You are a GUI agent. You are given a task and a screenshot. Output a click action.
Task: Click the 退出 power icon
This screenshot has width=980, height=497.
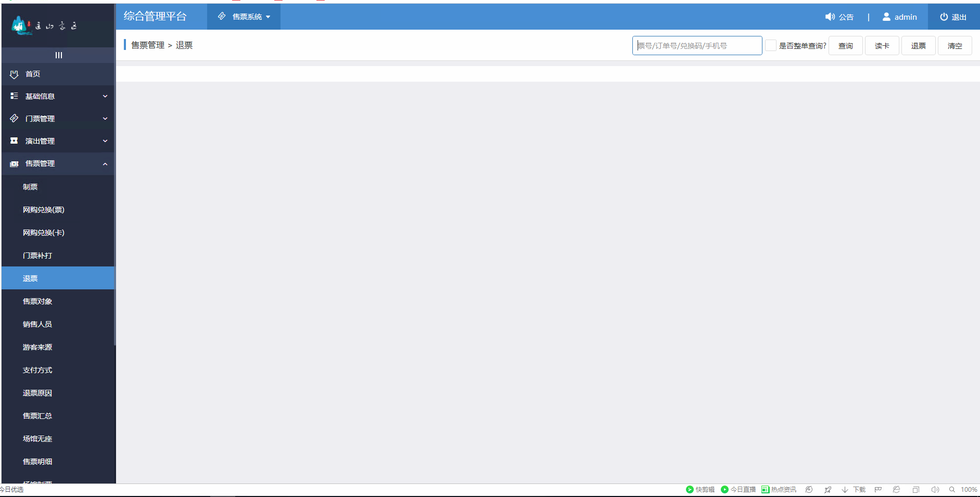944,17
